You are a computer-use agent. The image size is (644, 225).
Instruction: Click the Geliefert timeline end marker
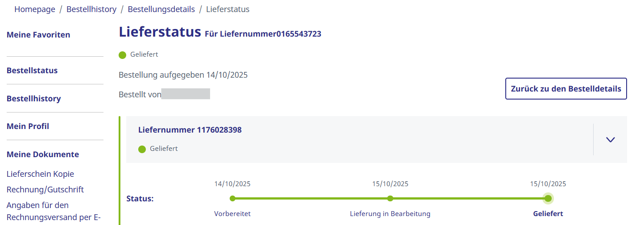coord(548,199)
